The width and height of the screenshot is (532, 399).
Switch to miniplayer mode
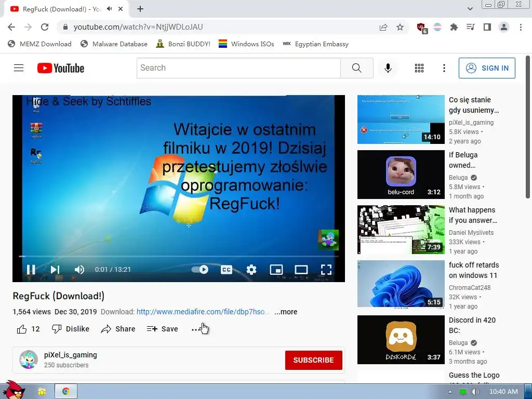[276, 270]
